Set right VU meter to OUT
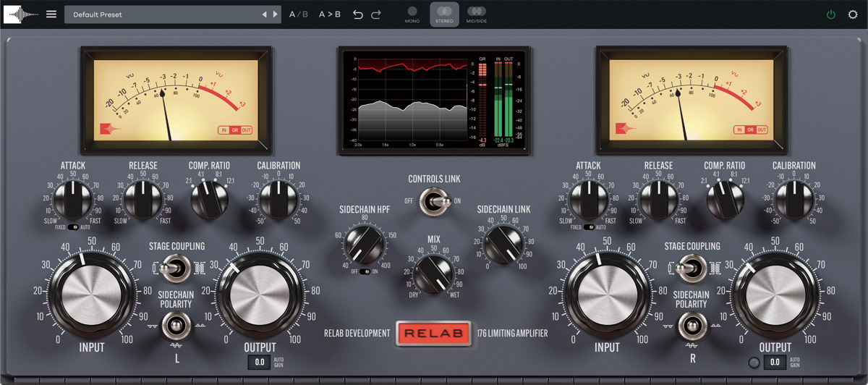 (x=762, y=130)
